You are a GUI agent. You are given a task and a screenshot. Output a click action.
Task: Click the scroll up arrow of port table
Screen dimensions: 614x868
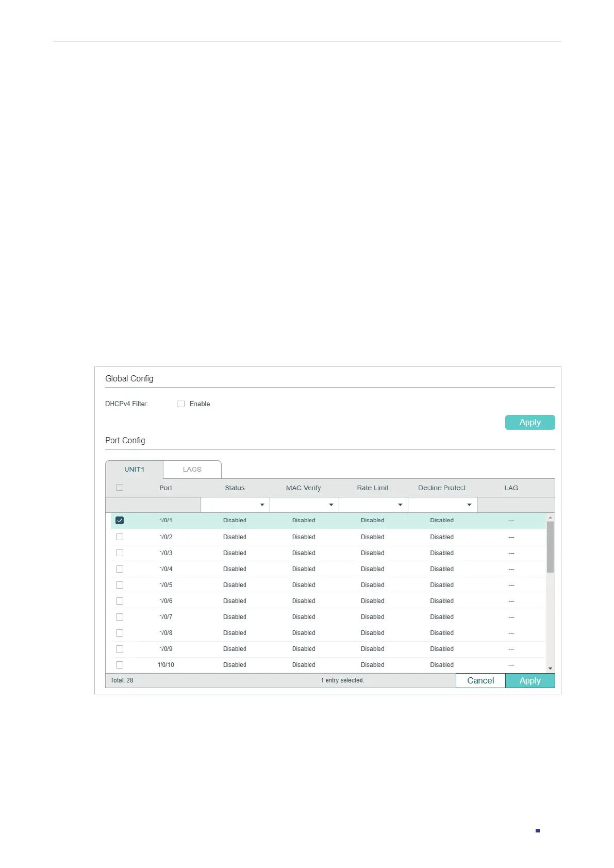[550, 517]
